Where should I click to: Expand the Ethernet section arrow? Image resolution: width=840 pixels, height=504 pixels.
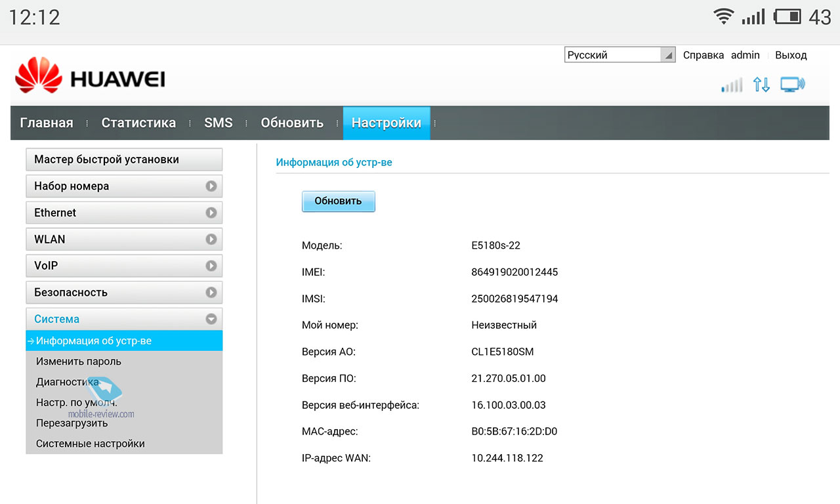click(x=211, y=213)
